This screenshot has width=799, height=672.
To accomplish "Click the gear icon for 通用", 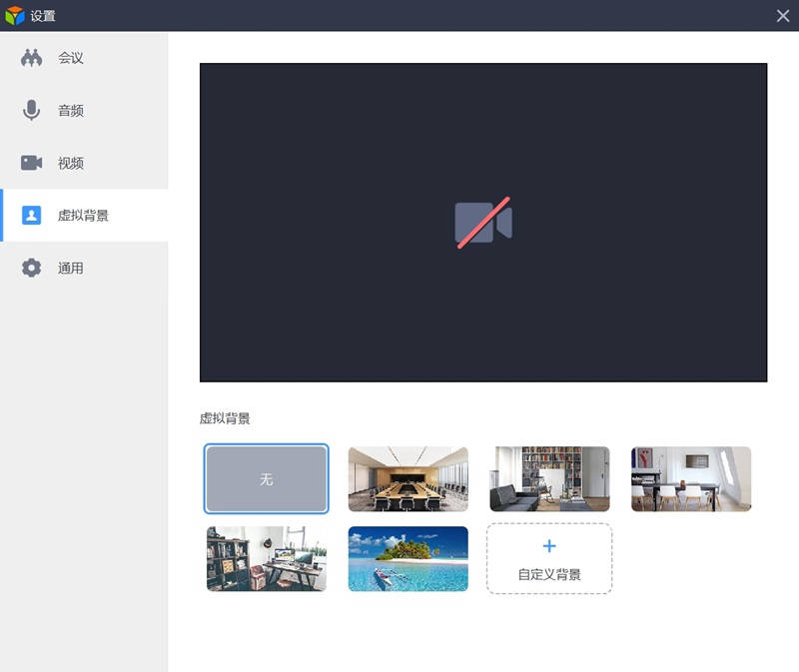I will [32, 268].
